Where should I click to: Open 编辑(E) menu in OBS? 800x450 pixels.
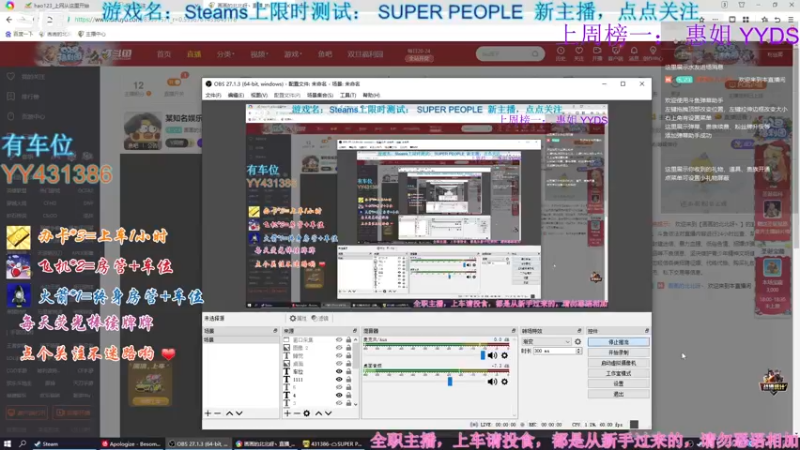tap(236, 95)
